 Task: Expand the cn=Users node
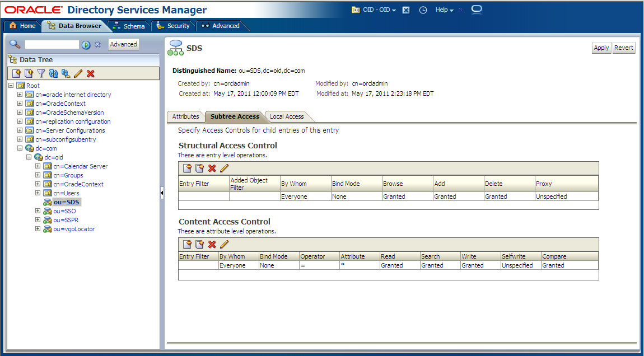pyautogui.click(x=38, y=193)
